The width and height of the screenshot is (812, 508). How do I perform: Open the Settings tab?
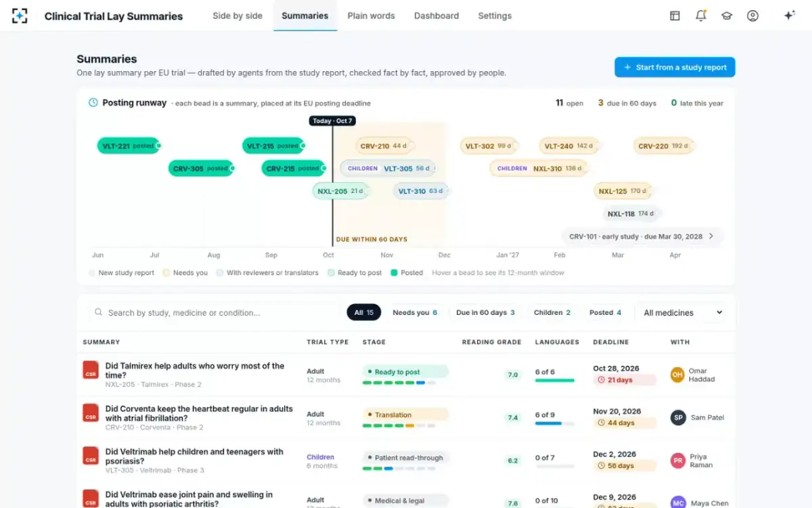495,16
